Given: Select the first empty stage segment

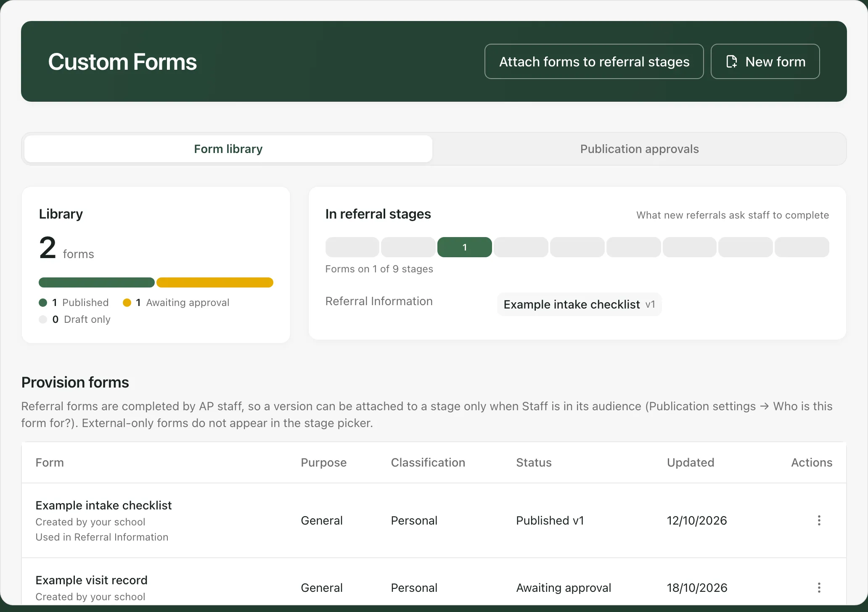Looking at the screenshot, I should pyautogui.click(x=352, y=247).
